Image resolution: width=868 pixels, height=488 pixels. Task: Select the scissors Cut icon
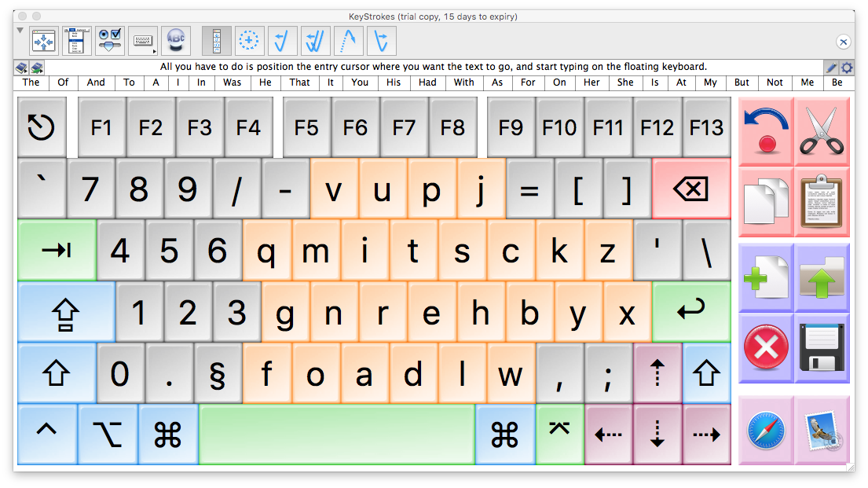[822, 127]
